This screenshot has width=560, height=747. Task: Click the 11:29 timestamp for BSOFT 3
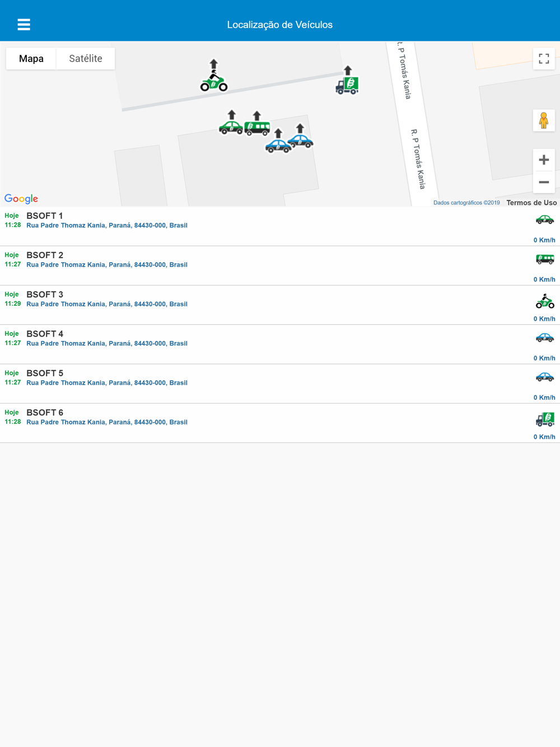[x=13, y=304]
